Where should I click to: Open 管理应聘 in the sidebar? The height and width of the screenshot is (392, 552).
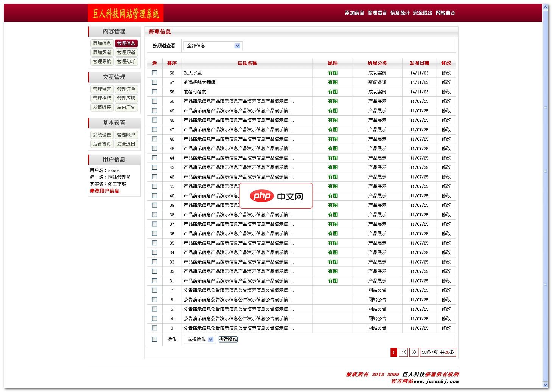(126, 98)
